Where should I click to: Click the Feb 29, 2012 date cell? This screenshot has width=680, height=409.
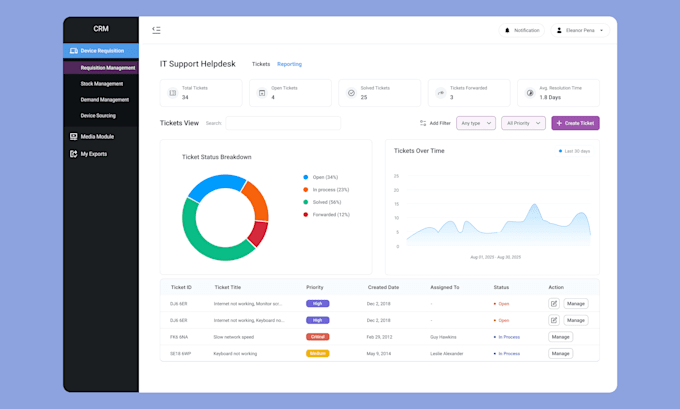pos(379,337)
